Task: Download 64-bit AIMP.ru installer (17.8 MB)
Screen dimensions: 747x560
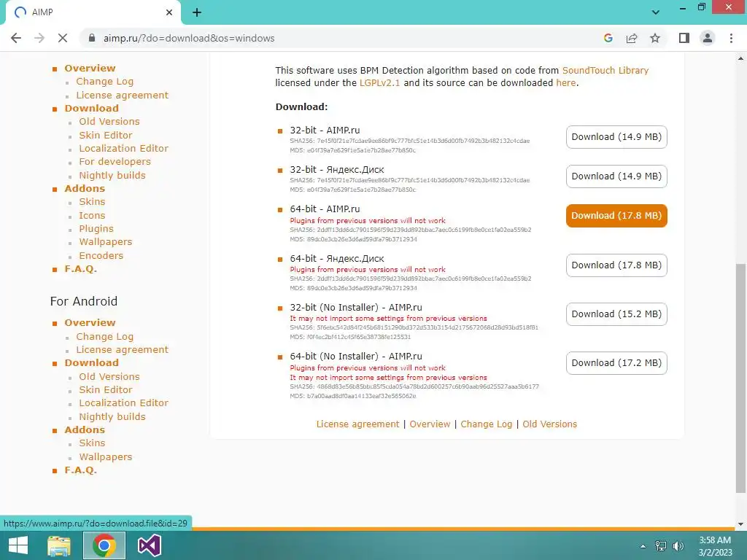Action: [x=616, y=216]
